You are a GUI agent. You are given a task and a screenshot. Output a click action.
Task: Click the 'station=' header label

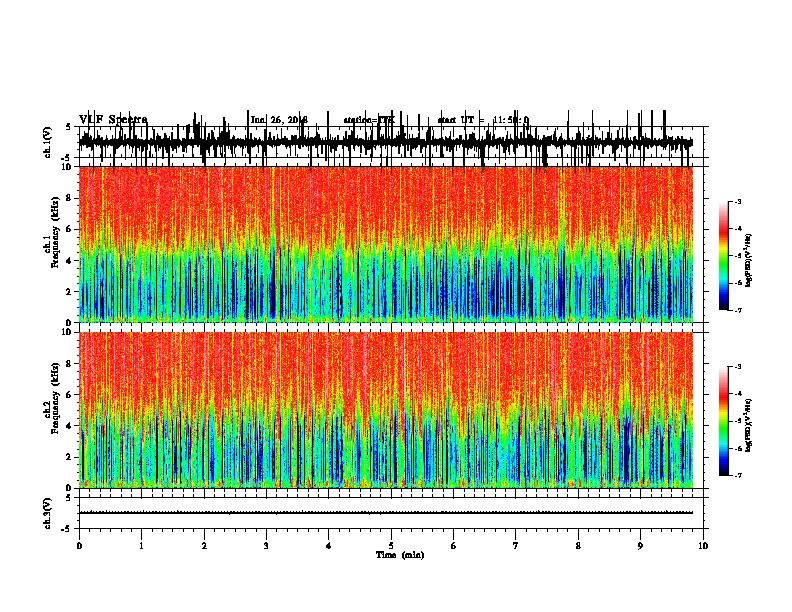(361, 120)
